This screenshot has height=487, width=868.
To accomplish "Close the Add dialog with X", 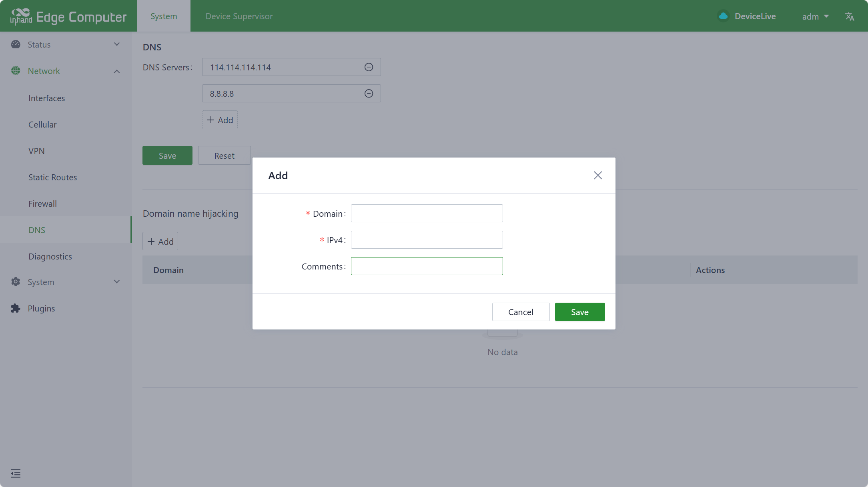I will 597,175.
